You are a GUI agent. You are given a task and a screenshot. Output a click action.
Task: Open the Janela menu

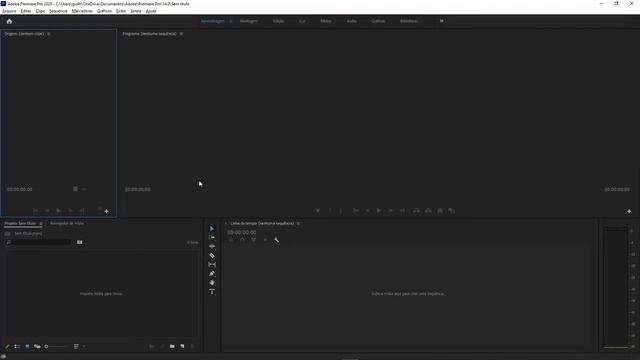pyautogui.click(x=136, y=11)
